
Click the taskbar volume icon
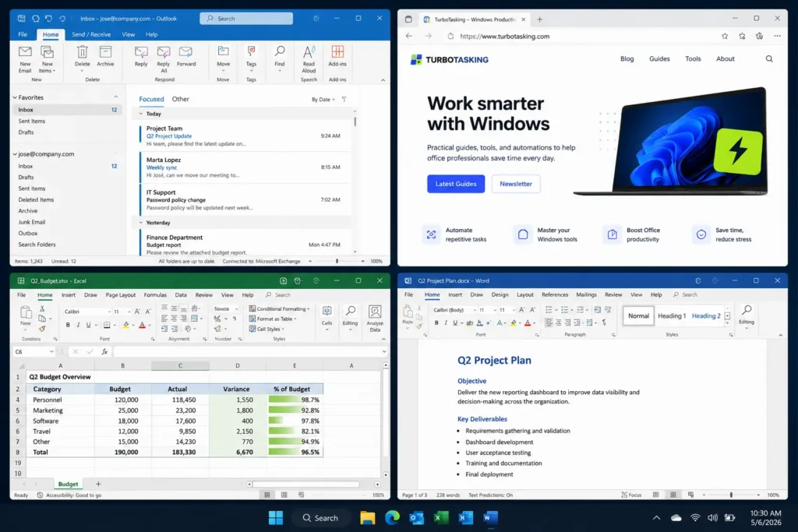coord(712,518)
